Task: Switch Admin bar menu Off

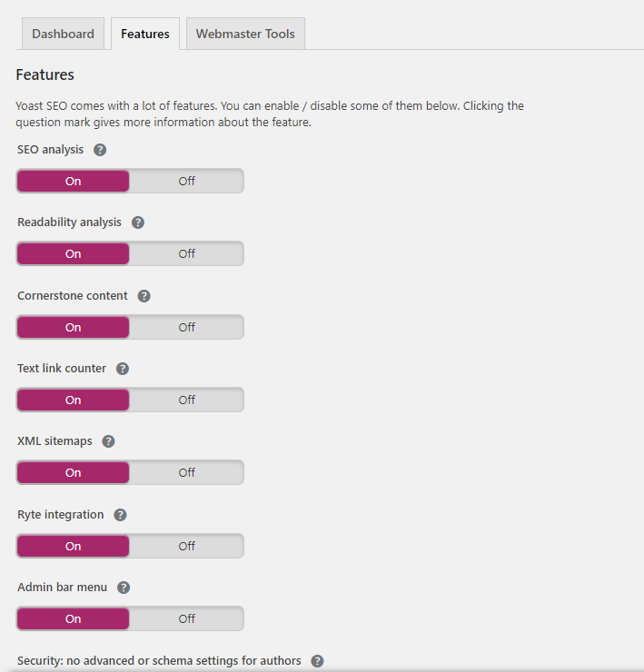Action: point(186,618)
